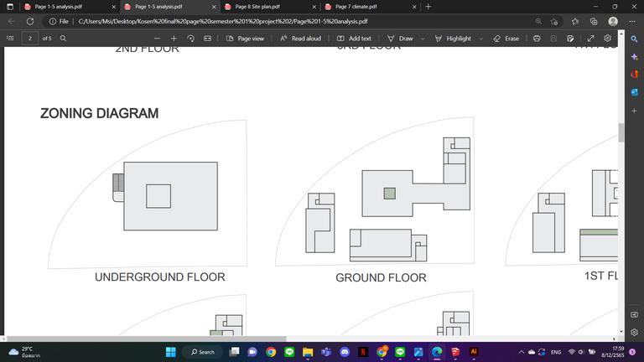Print the PDF document
Viewport: 644px width, 362px height.
[537, 39]
